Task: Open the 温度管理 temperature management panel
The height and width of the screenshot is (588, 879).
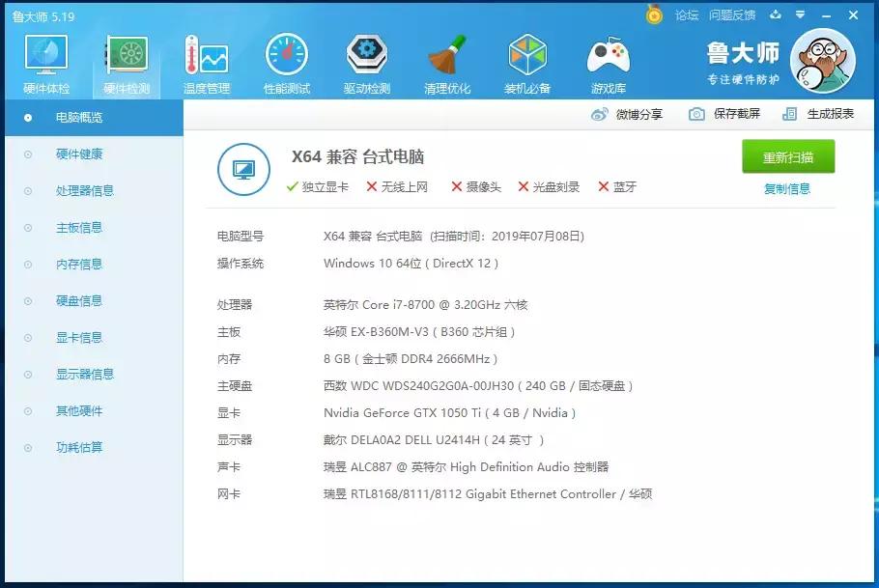Action: (205, 60)
